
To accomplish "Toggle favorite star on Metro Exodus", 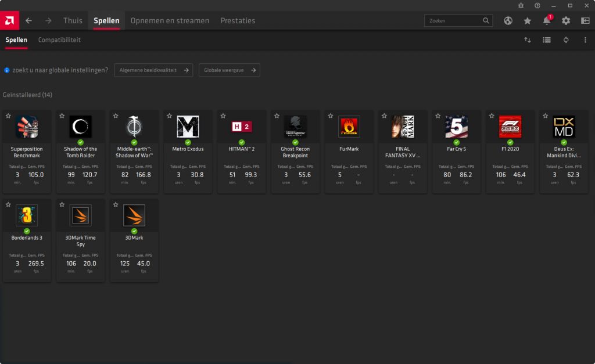I will 170,116.
